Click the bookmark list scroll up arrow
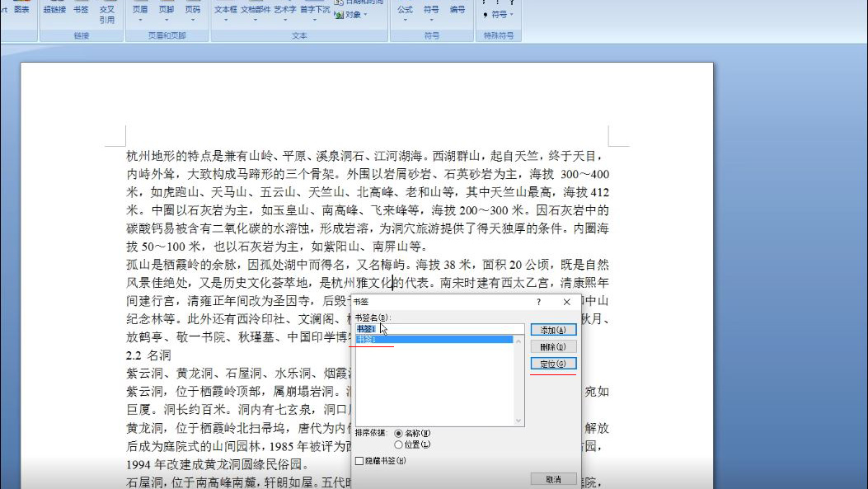The image size is (868, 489). 518,341
